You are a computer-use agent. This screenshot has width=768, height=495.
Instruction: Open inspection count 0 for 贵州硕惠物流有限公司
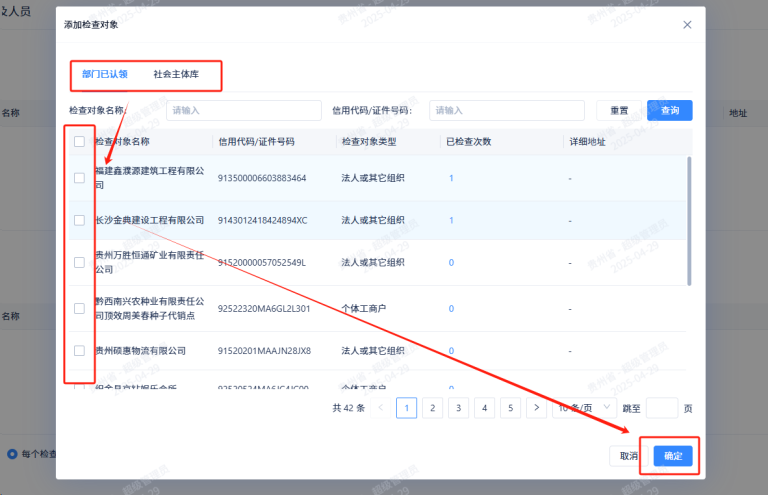(451, 351)
